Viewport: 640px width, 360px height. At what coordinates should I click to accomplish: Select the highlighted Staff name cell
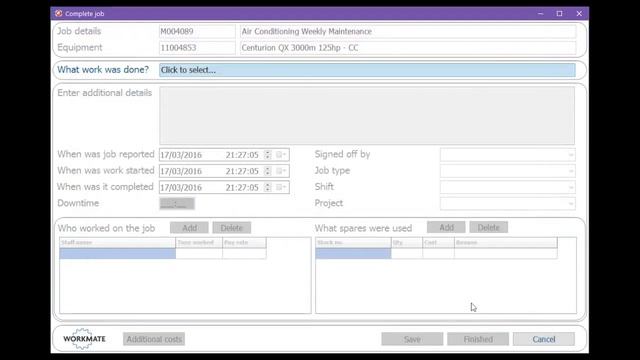click(x=118, y=254)
